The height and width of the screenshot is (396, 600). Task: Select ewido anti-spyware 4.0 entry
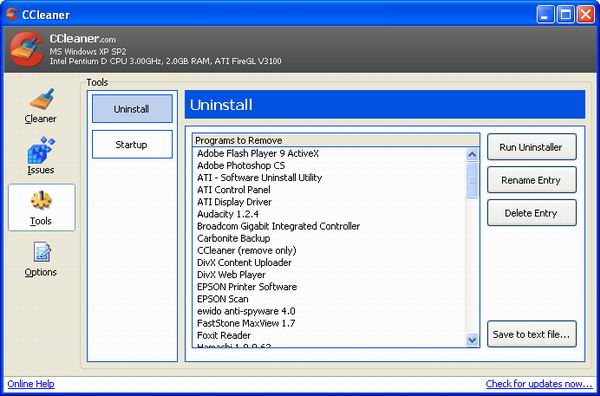click(x=246, y=311)
